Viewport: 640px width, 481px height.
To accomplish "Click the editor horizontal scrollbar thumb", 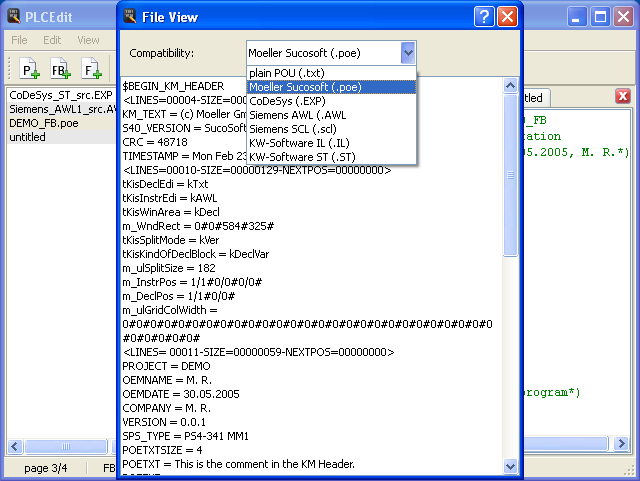I will pos(566,443).
